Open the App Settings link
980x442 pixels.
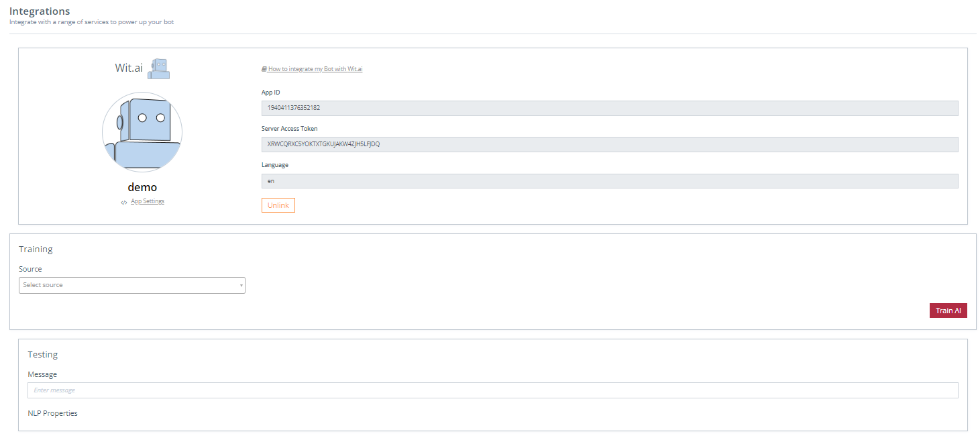click(x=148, y=201)
